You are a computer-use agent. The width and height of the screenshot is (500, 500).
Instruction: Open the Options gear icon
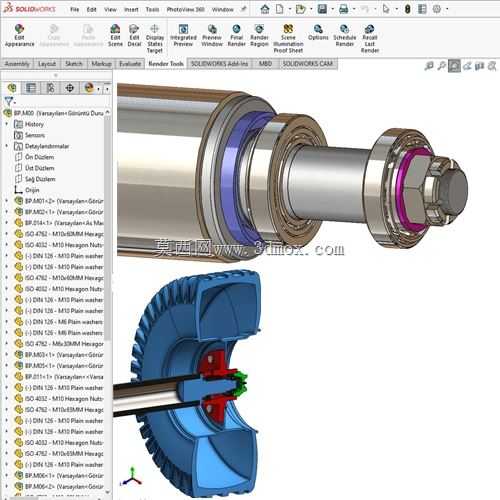click(437, 9)
